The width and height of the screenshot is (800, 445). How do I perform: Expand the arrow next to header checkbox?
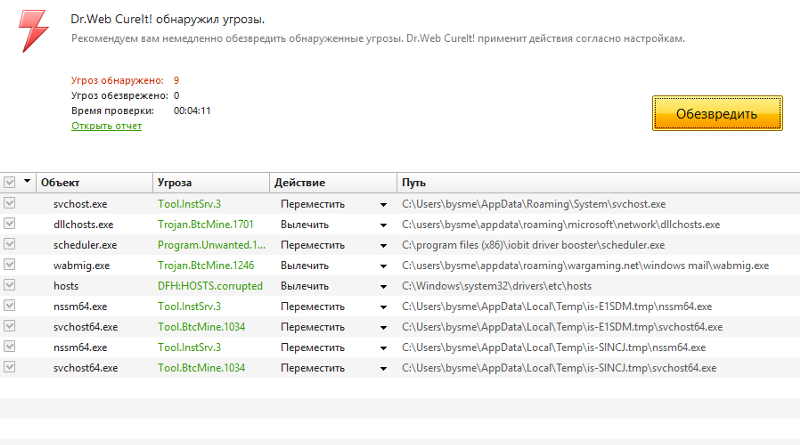27,181
